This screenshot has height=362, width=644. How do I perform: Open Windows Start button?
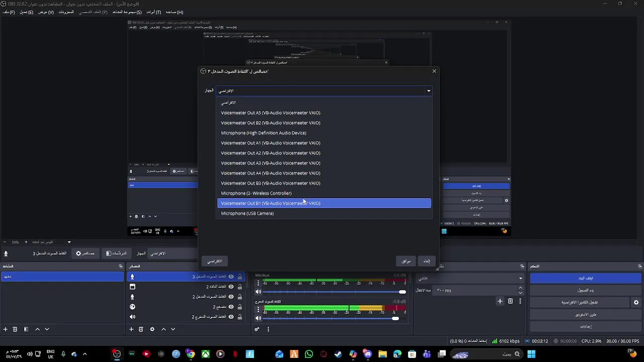point(531,354)
